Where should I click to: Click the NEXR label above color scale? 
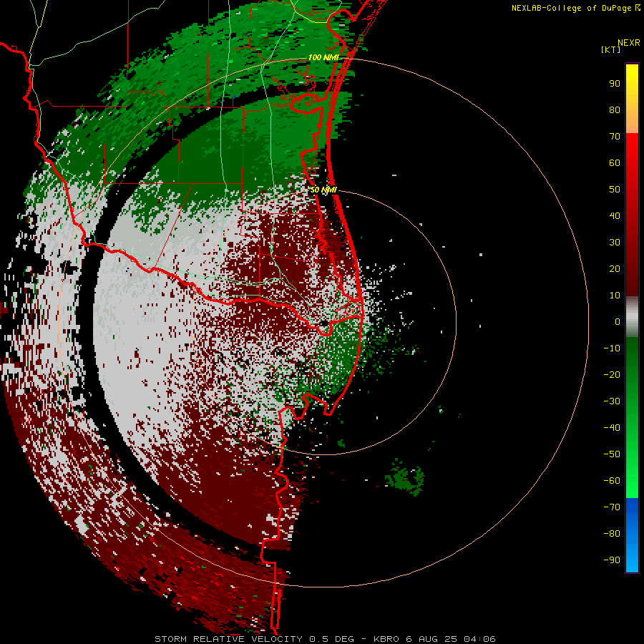[628, 43]
